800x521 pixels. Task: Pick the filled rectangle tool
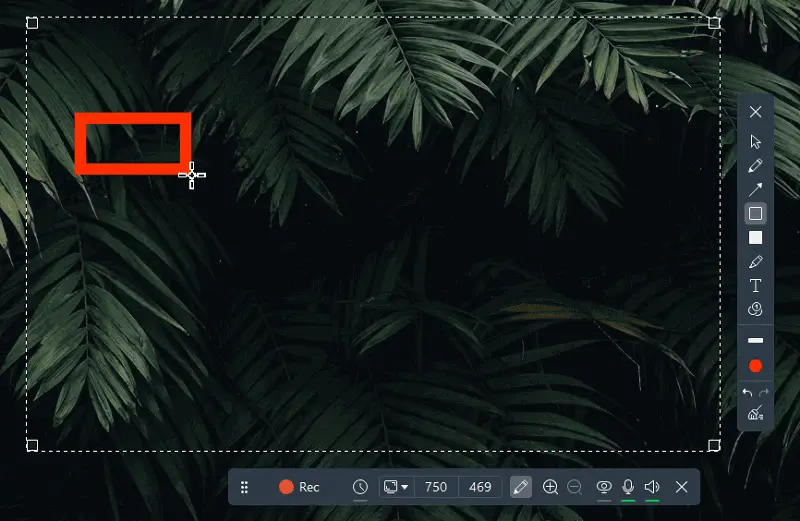point(755,238)
